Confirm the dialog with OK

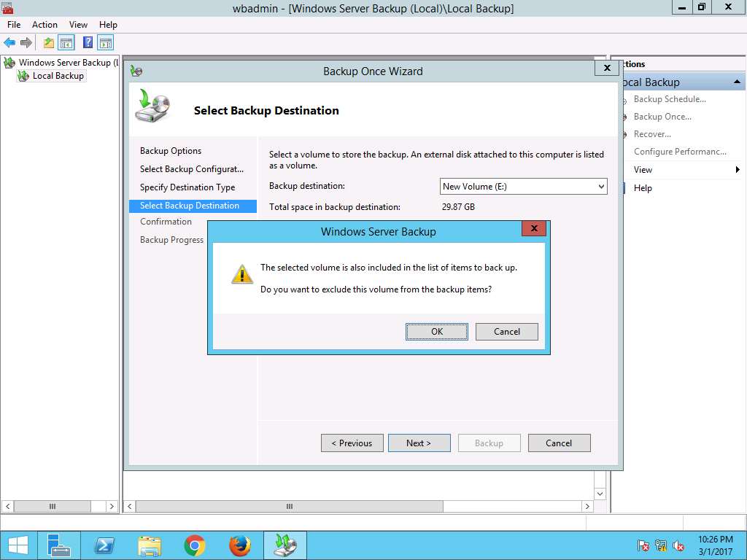437,332
